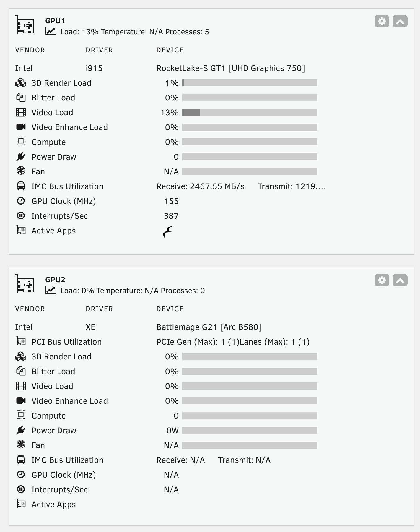Click GPU1 Video Load film icon
Viewport: 420px width, 532px height.
pos(21,112)
